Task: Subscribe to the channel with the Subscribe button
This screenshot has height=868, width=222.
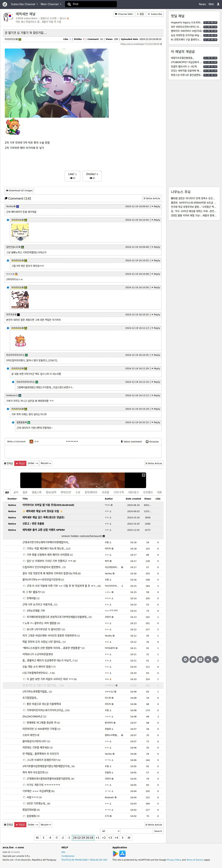Action: pos(155,14)
